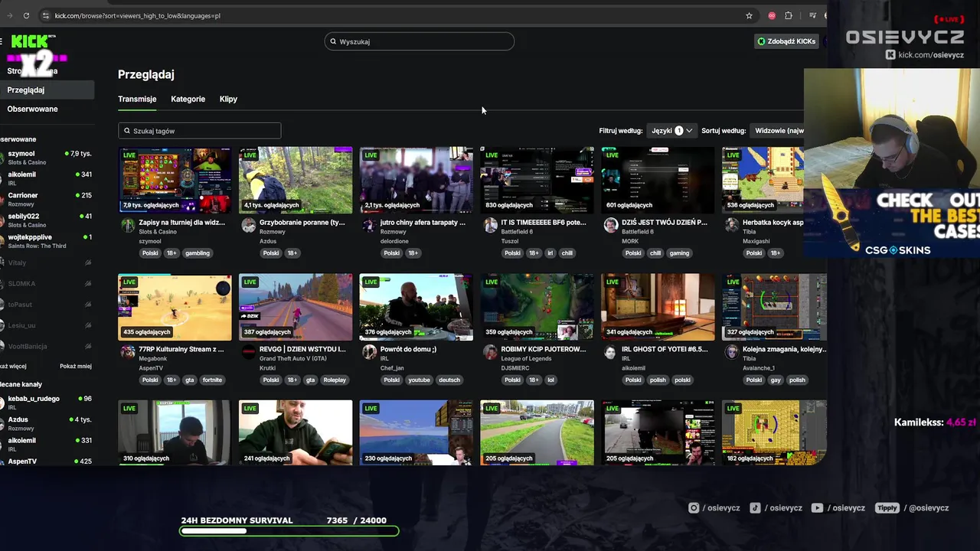Screen dimensions: 980x551
Task: Click the Wyszukaj search field
Action: tap(419, 41)
